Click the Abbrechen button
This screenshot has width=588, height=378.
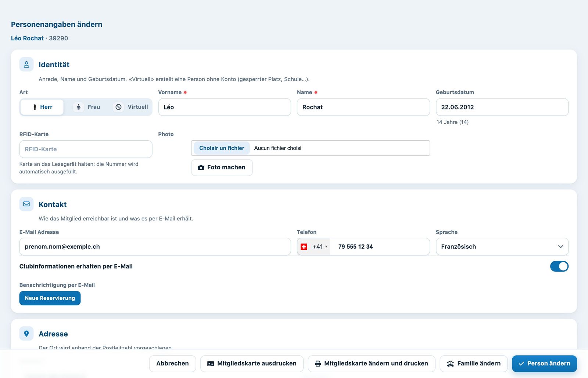[x=172, y=364]
